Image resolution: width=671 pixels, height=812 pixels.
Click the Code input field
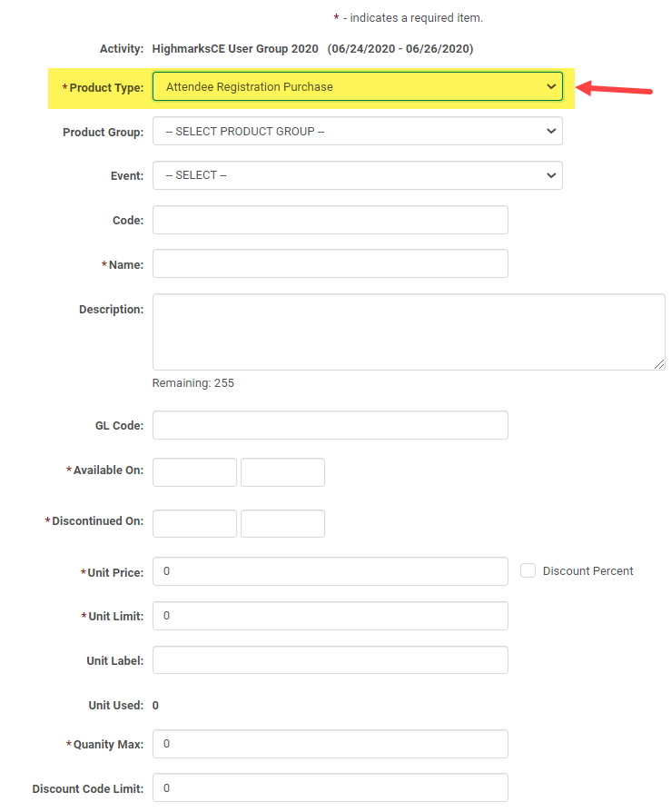pos(330,220)
